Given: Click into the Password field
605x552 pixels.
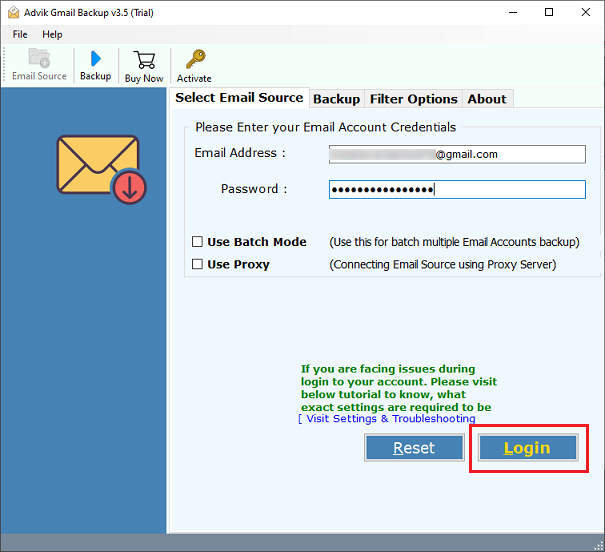Looking at the screenshot, I should click(457, 189).
